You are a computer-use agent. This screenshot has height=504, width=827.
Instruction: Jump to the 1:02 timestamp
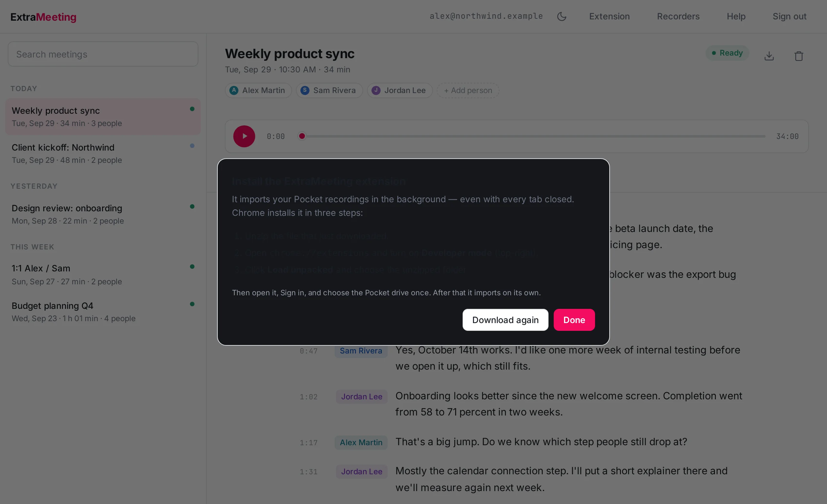[x=309, y=397]
